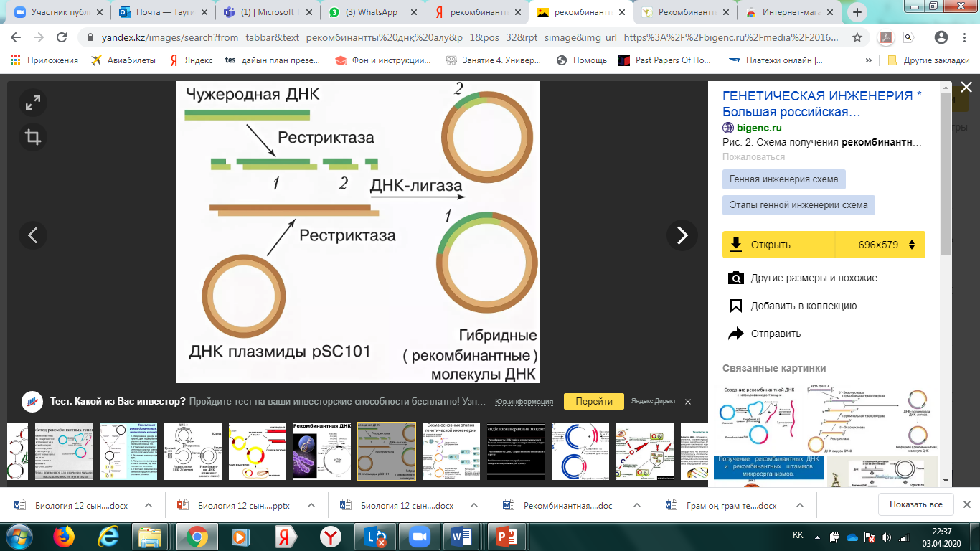Open Internet Explorer from the taskbar
Viewport: 980px width, 551px height.
point(108,536)
